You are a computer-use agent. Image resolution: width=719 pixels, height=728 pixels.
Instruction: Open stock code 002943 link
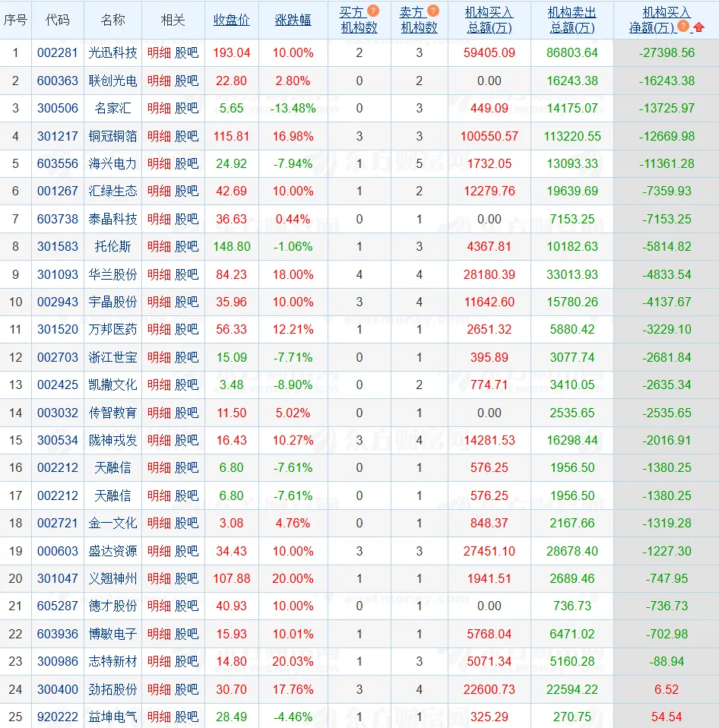pos(58,302)
